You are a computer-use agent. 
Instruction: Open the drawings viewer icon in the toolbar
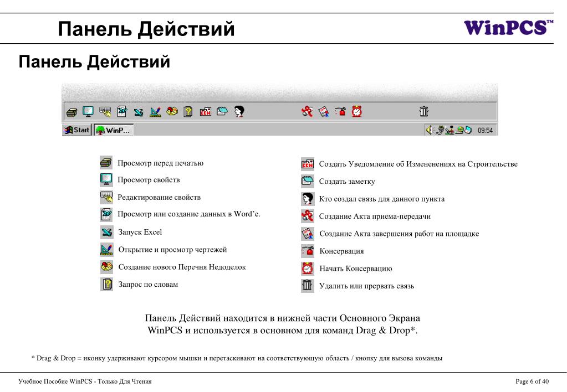155,112
